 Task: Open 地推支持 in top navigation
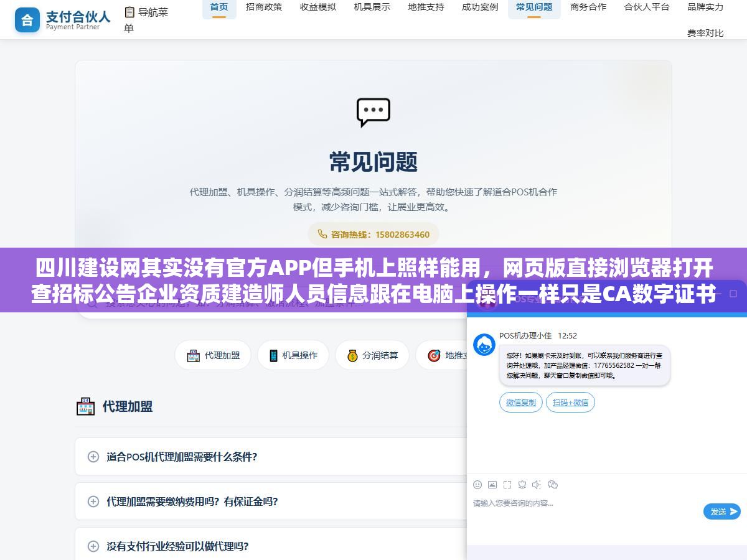[x=426, y=7]
